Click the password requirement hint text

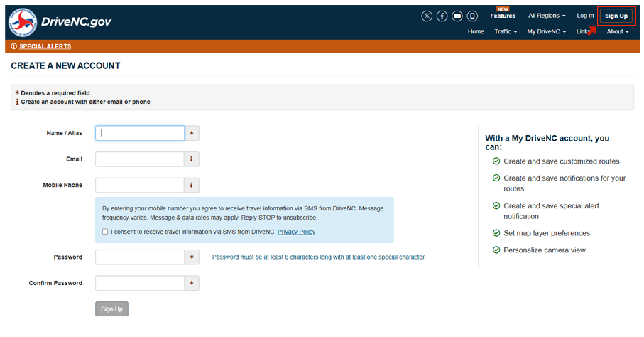319,257
